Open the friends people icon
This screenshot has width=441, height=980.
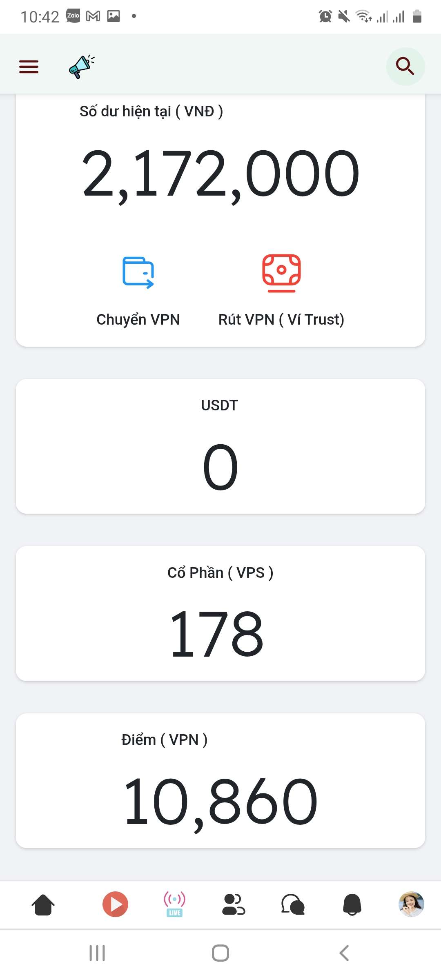[234, 904]
